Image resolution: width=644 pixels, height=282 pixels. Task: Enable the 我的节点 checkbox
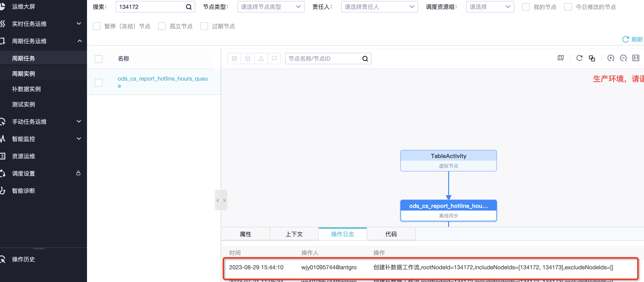point(526,7)
